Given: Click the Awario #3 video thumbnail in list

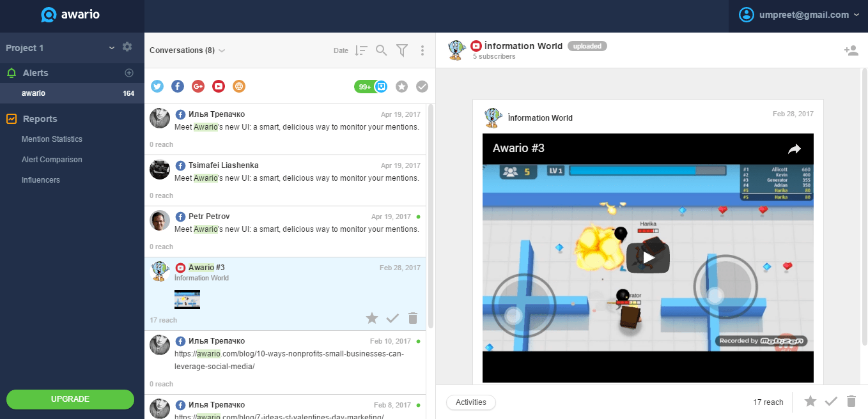Looking at the screenshot, I should coord(187,299).
